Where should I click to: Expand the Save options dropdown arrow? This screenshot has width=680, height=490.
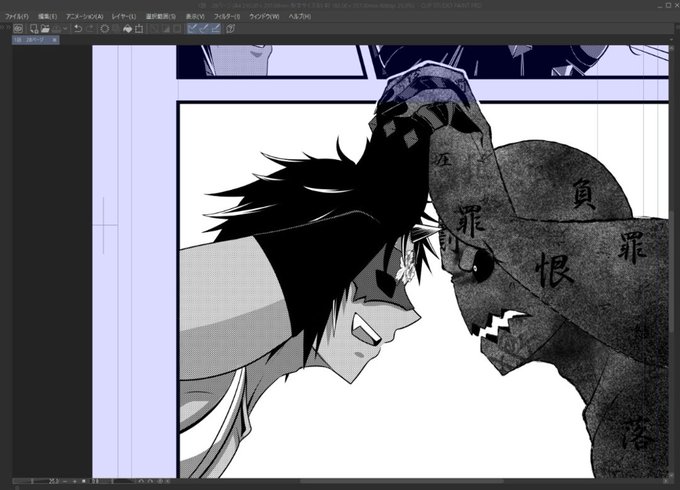[65, 29]
